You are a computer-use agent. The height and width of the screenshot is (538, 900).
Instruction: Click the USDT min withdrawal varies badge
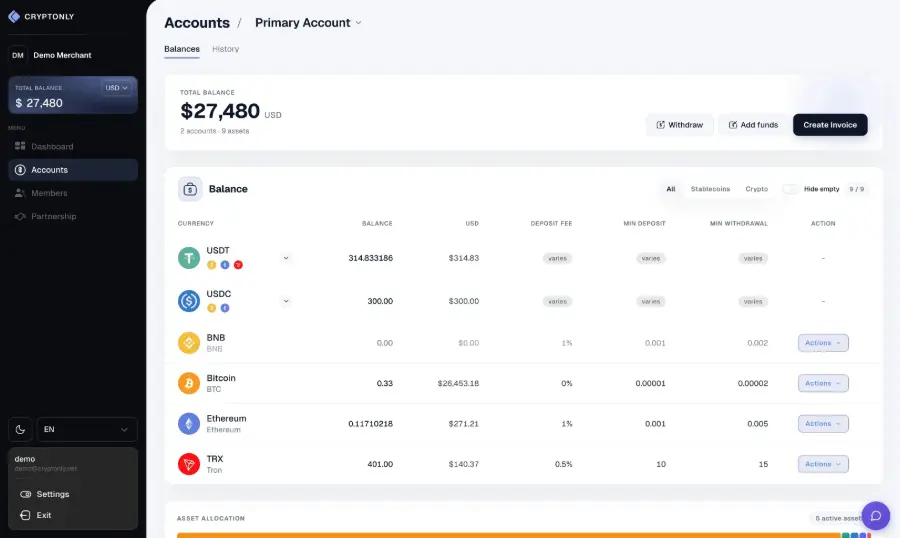(x=753, y=258)
